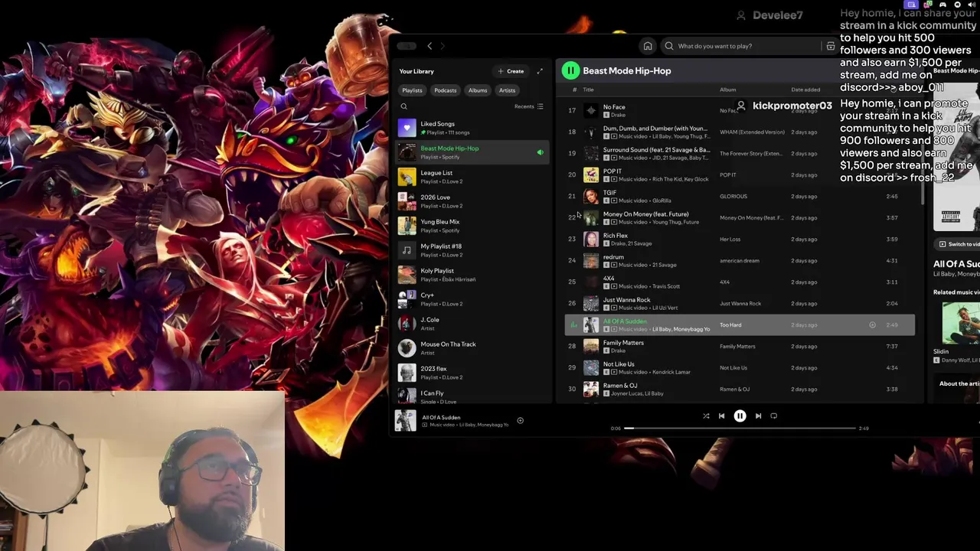This screenshot has width=980, height=551.
Task: Play track 'redrum' by 21 Savage
Action: [740, 260]
